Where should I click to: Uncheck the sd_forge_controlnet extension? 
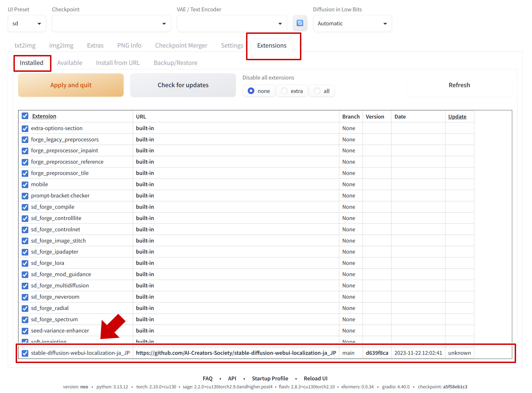pyautogui.click(x=25, y=230)
